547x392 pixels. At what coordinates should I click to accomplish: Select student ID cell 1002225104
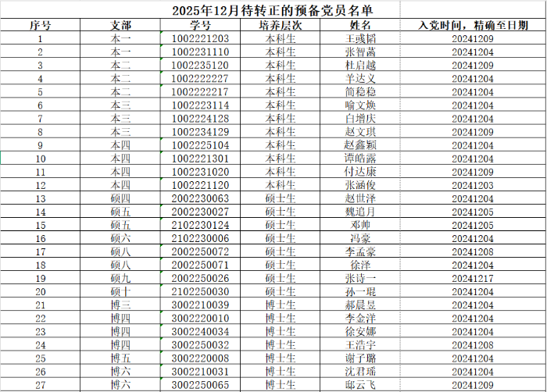click(200, 144)
